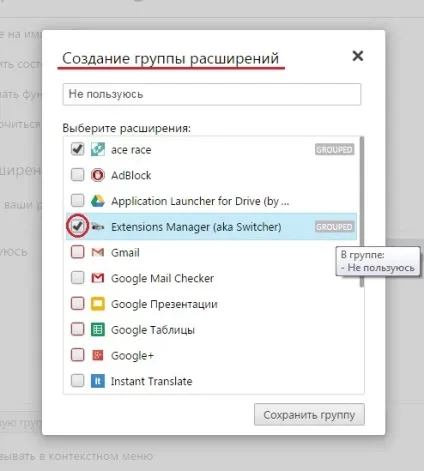Uncheck the Extensions Manager checkbox
This screenshot has width=424, height=471.
coord(78,226)
